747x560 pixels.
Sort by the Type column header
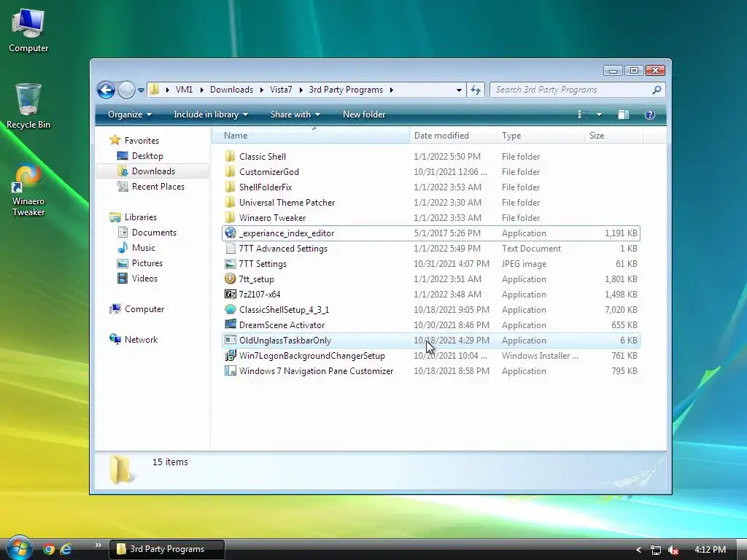pos(541,135)
